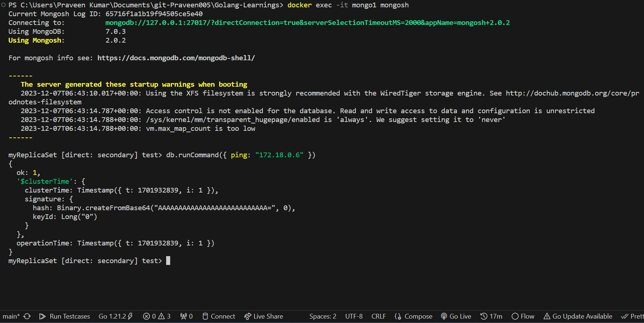
Task: Click the ports forwarded antenna icon
Action: coord(186,316)
